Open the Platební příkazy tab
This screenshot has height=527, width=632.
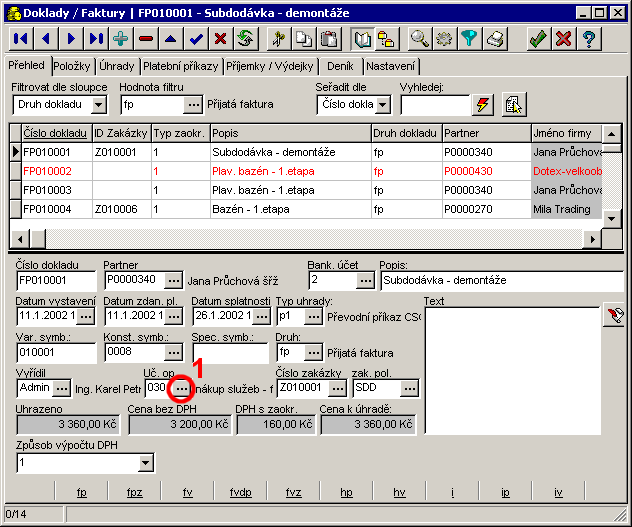(x=180, y=66)
